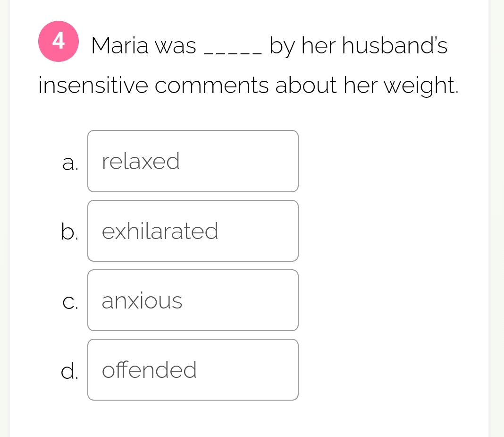Click the letter label "d."
Screen dimensions: 504x437
click(69, 372)
